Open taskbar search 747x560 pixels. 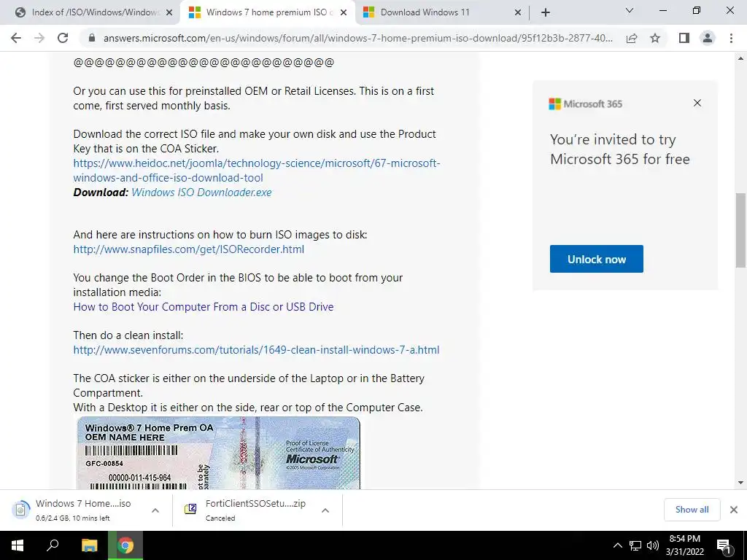pyautogui.click(x=53, y=545)
